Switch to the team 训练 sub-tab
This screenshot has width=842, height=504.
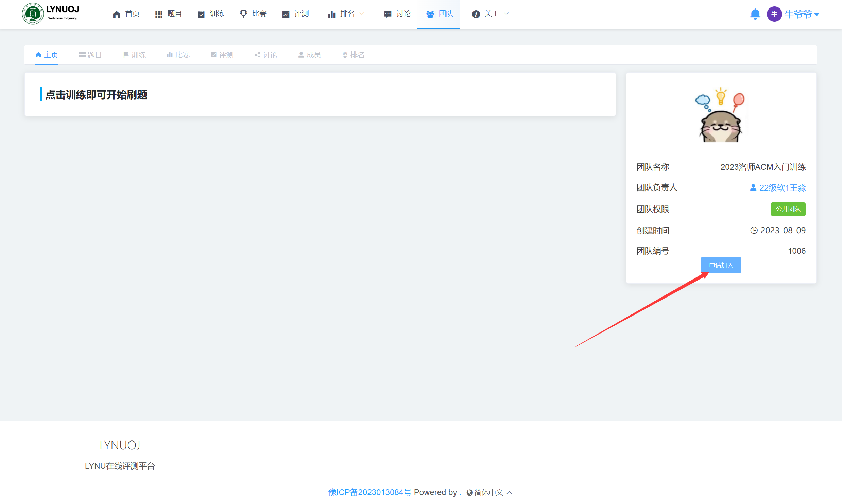135,55
